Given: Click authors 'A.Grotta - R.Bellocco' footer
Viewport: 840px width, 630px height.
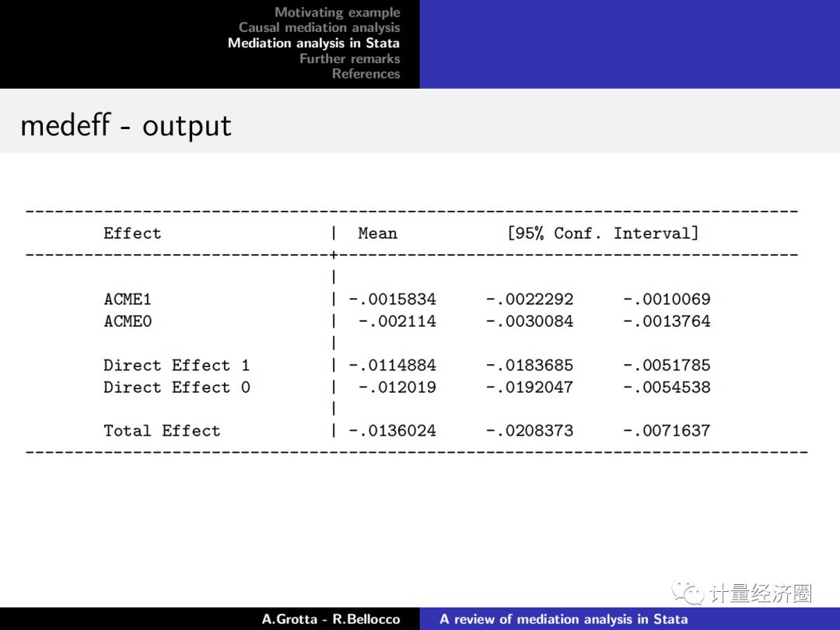Looking at the screenshot, I should (331, 619).
